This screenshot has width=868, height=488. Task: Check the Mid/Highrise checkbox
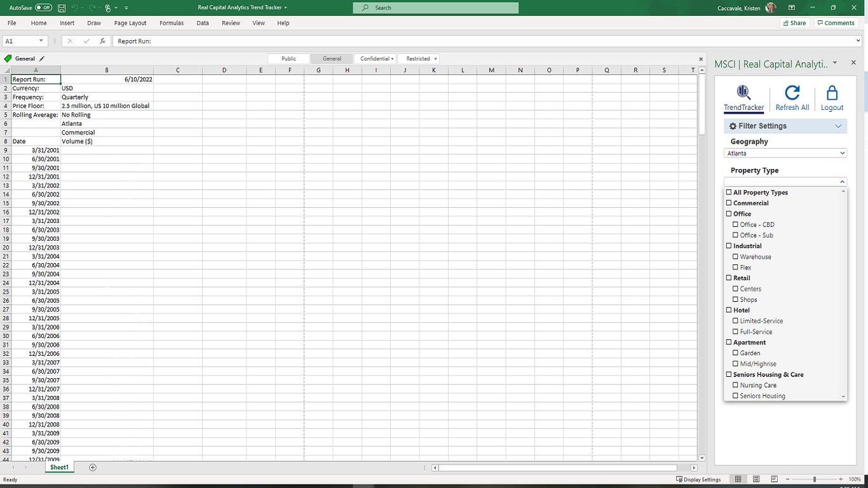[735, 364]
